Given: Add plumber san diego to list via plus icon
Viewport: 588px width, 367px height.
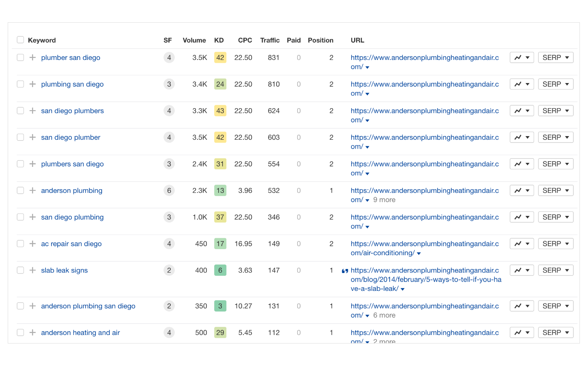Looking at the screenshot, I should pyautogui.click(x=32, y=58).
